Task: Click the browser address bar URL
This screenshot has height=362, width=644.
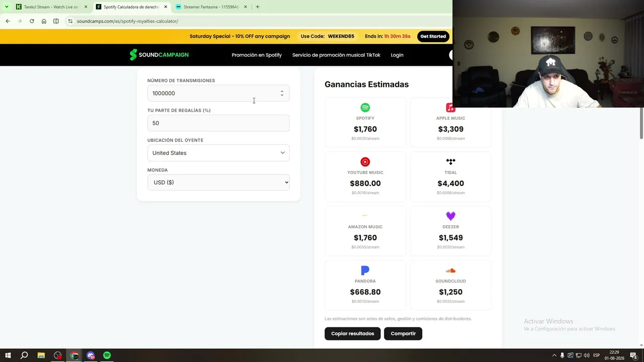Action: [x=128, y=21]
